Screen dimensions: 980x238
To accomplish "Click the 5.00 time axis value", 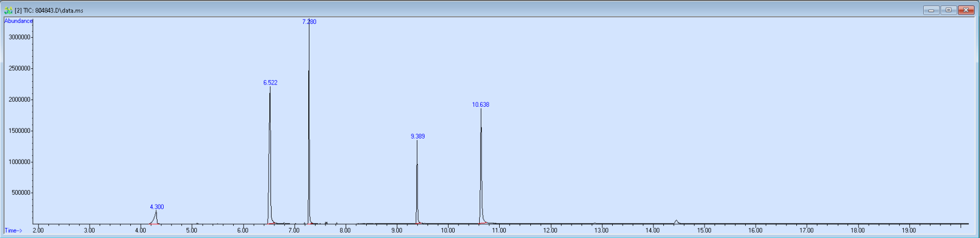I will (x=191, y=230).
